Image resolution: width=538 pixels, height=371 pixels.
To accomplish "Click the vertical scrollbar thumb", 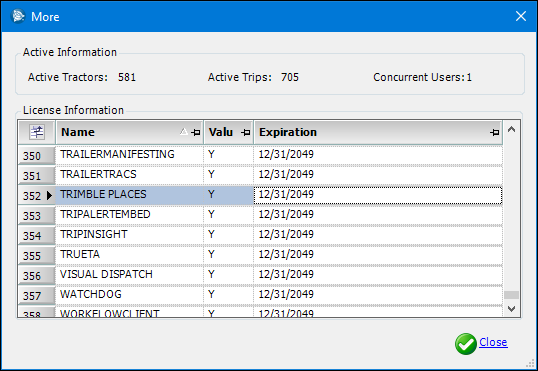I will (x=511, y=295).
